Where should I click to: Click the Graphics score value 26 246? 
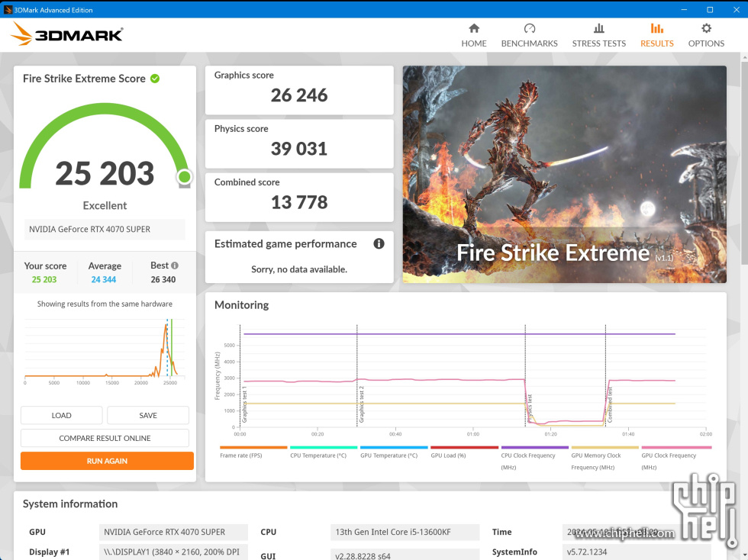(299, 95)
